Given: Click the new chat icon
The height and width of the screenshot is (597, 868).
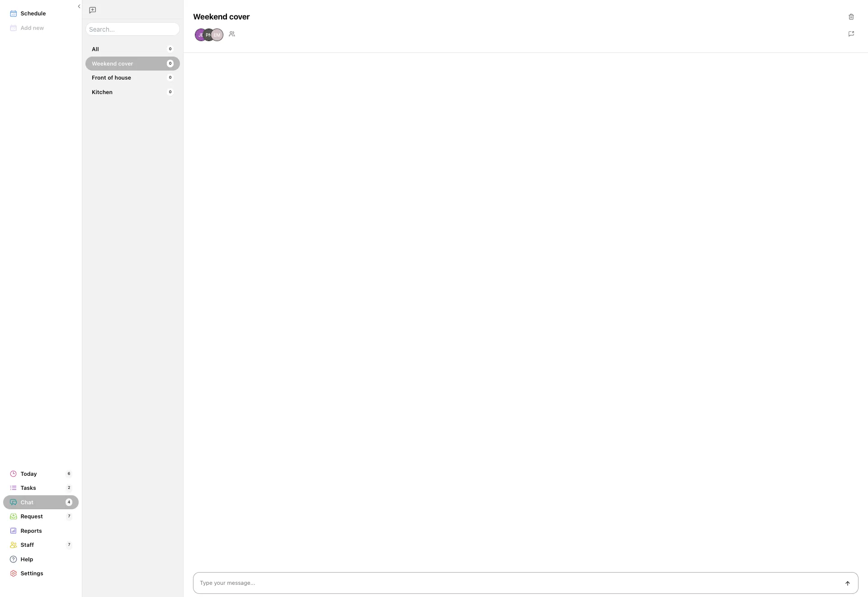Looking at the screenshot, I should (x=93, y=10).
